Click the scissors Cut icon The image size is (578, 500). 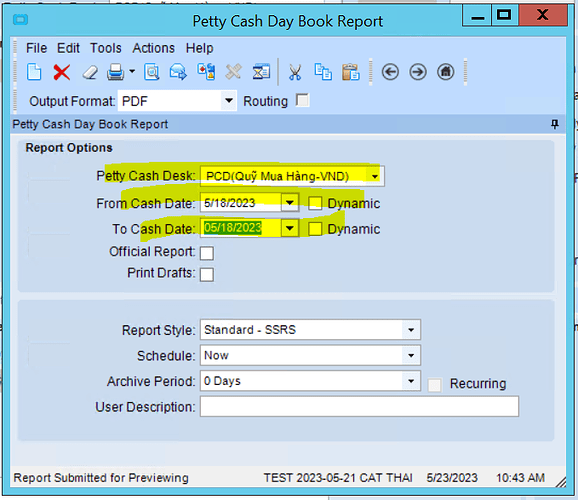(x=295, y=72)
